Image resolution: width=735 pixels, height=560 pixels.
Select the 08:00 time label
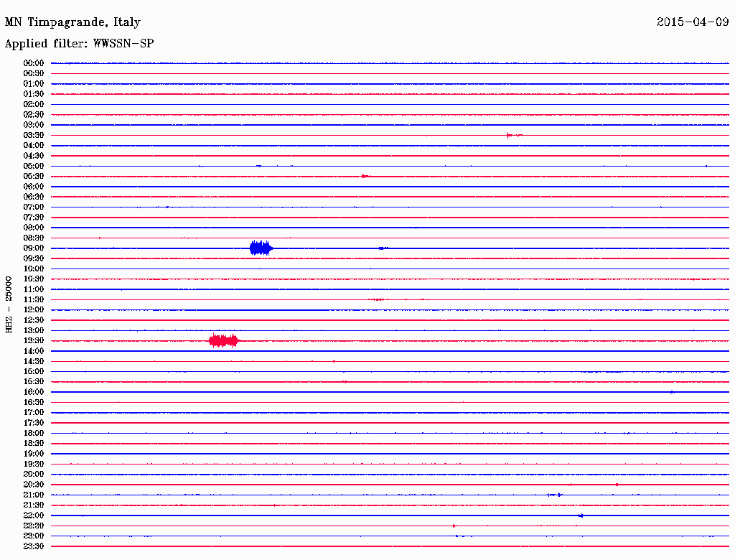(x=33, y=228)
